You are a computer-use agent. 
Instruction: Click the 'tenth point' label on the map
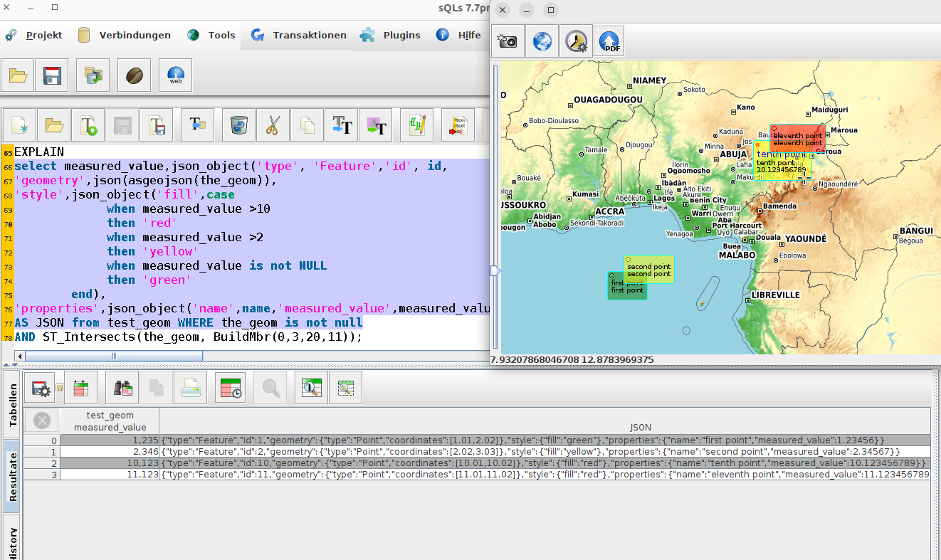pyautogui.click(x=781, y=154)
